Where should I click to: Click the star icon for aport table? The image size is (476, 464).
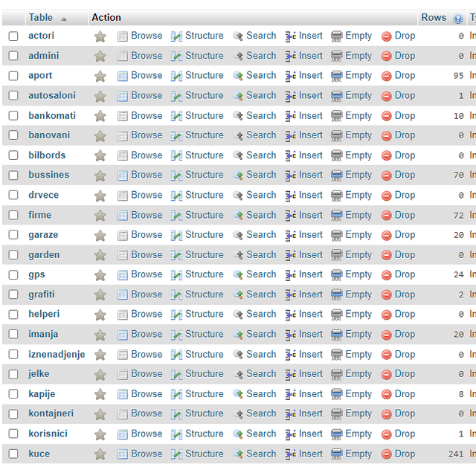point(100,76)
